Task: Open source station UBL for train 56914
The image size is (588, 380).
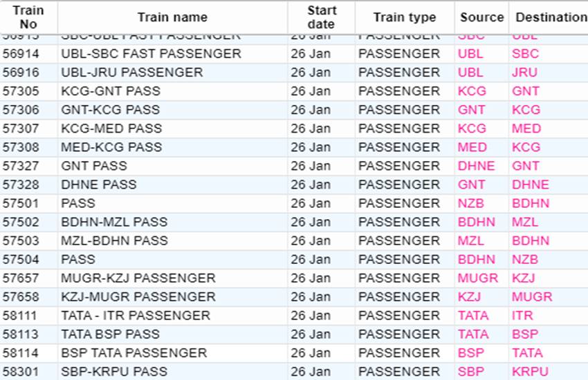Action: point(470,54)
